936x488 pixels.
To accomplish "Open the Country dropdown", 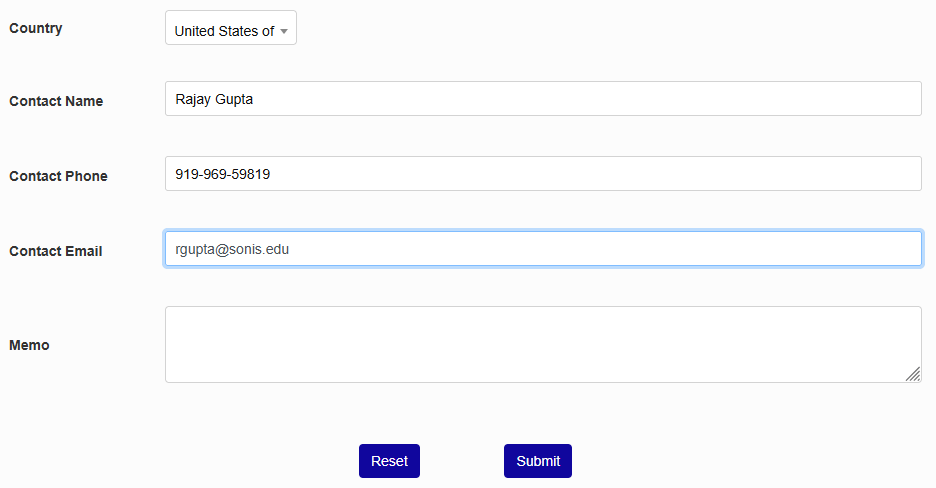I will (x=230, y=29).
